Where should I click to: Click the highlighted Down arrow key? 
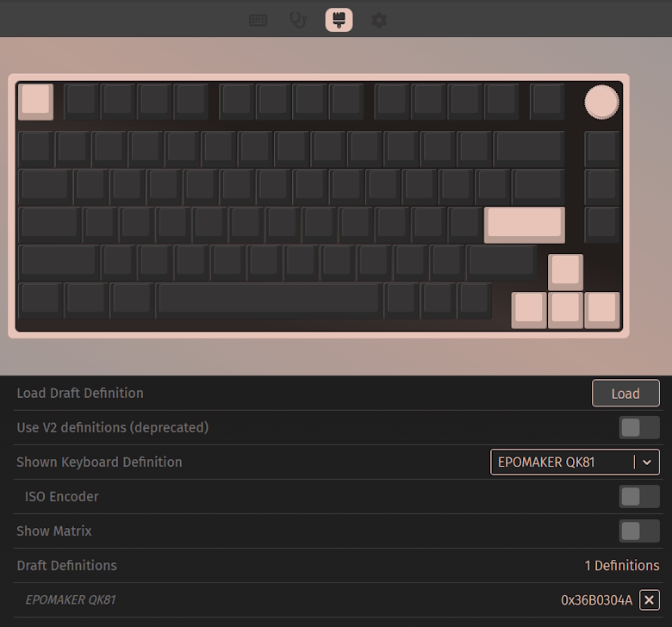pyautogui.click(x=565, y=310)
